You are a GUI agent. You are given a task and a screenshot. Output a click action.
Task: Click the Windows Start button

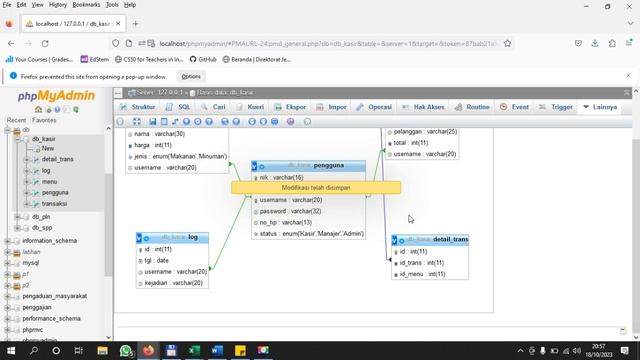[x=11, y=351]
